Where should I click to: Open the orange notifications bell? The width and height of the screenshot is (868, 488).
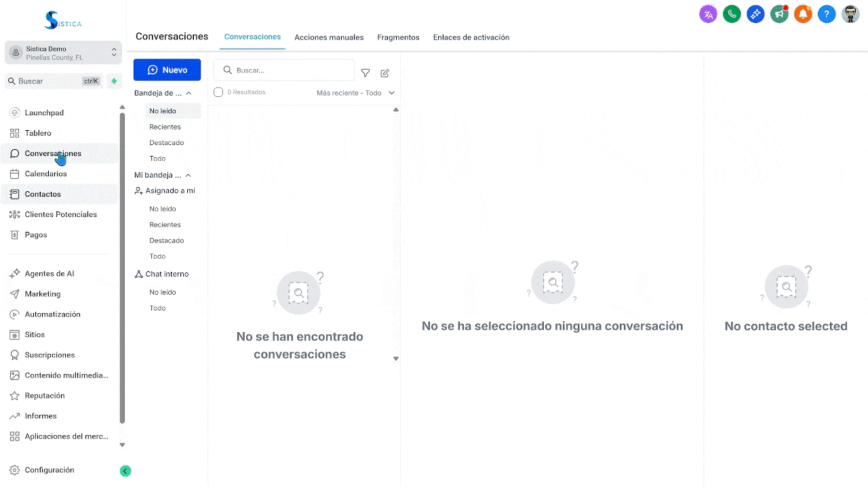803,14
